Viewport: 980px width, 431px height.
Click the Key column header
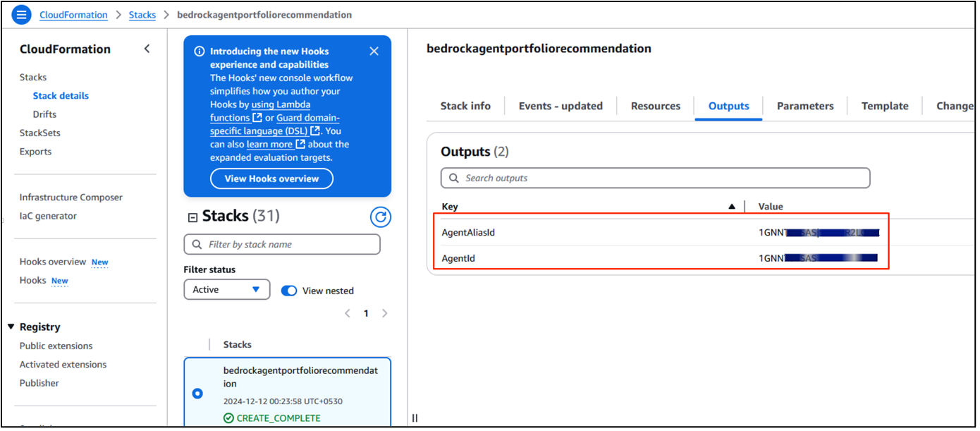pyautogui.click(x=450, y=207)
